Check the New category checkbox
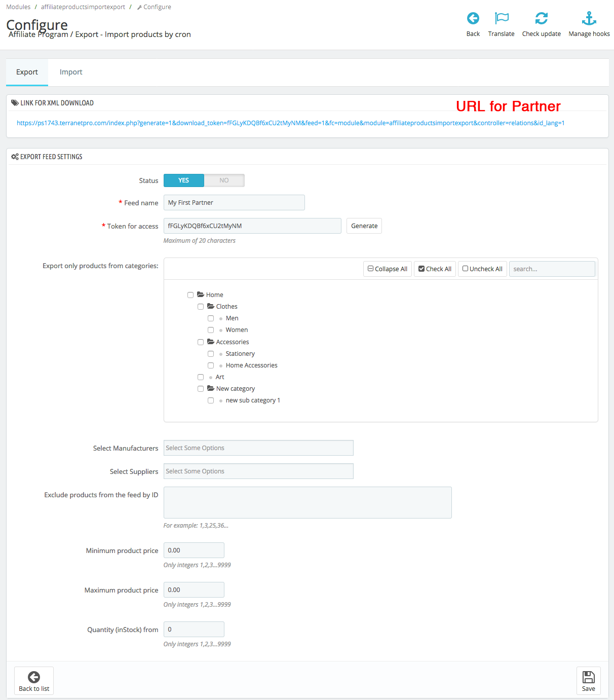The width and height of the screenshot is (614, 700). (201, 389)
